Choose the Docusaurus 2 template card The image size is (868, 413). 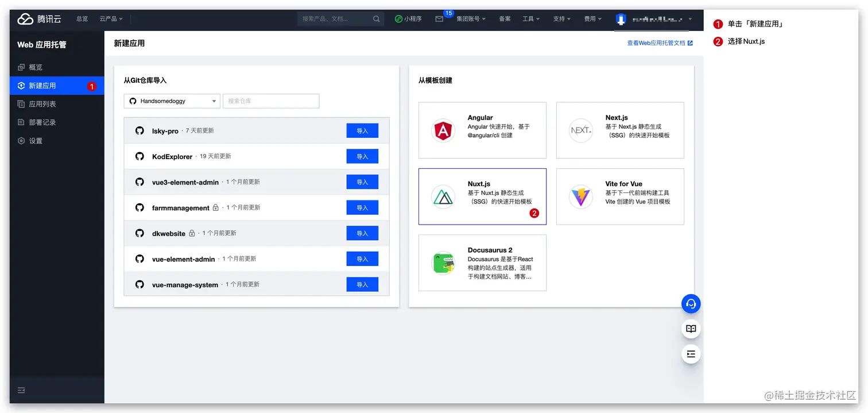[x=482, y=263]
